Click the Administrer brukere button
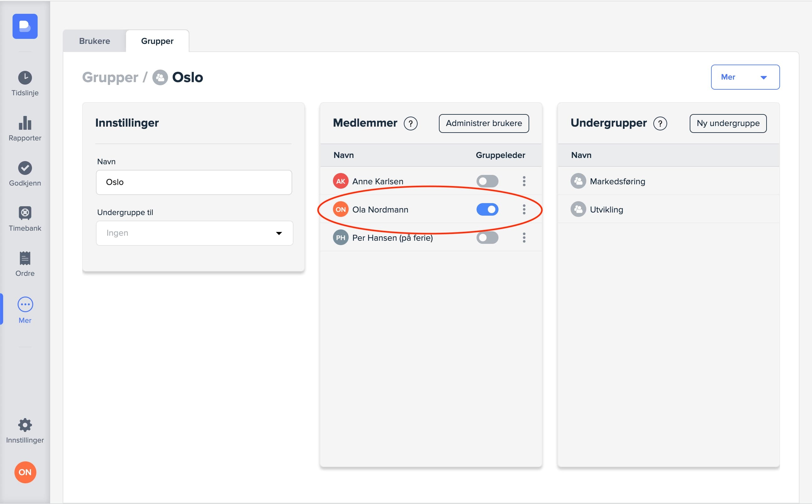The width and height of the screenshot is (812, 504). pyautogui.click(x=484, y=123)
